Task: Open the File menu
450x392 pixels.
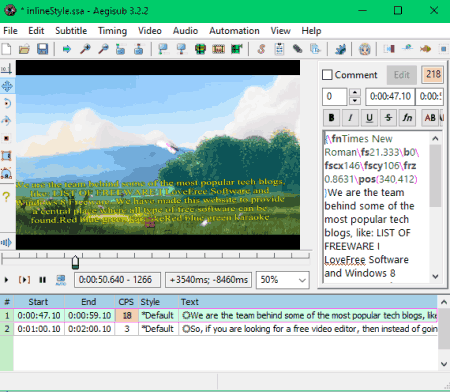Action: [10, 31]
